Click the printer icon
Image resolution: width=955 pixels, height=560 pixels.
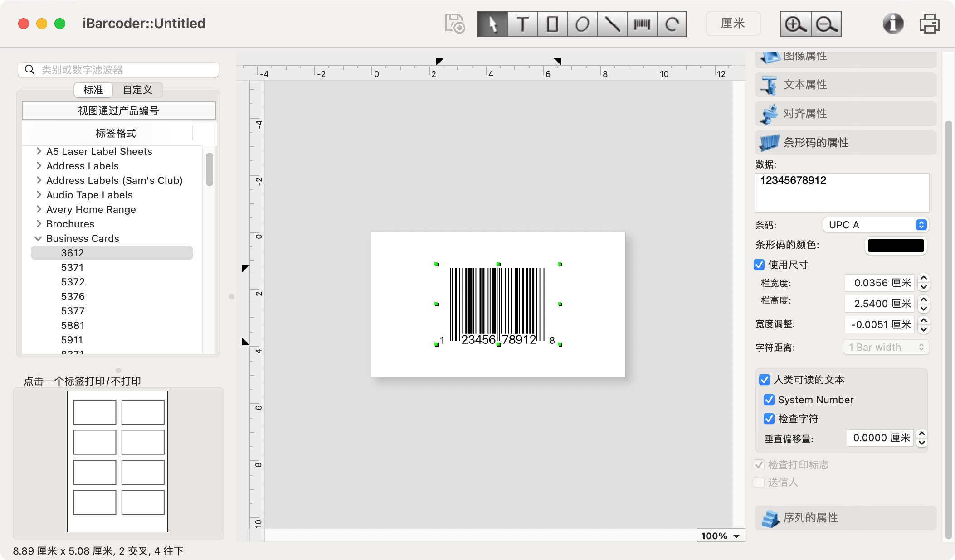click(929, 24)
